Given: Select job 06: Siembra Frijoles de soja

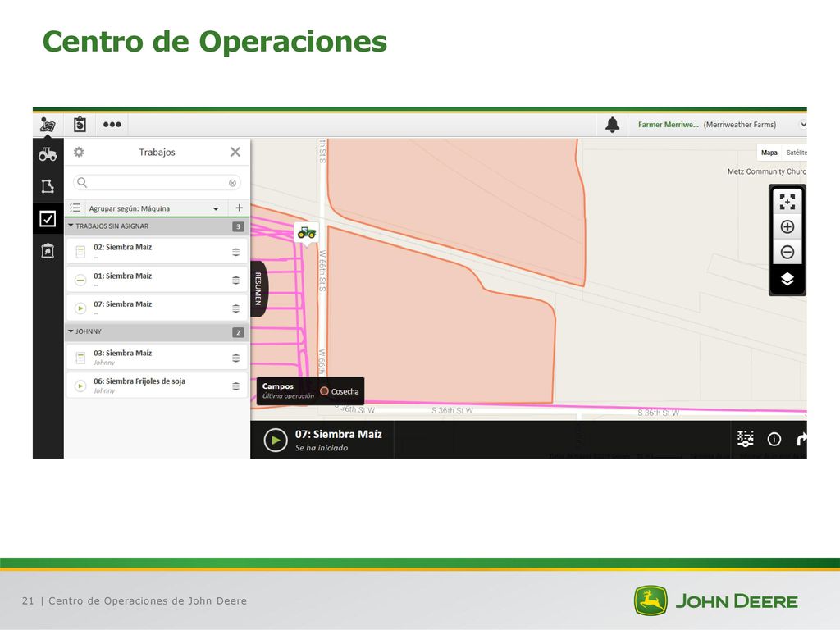Looking at the screenshot, I should pos(157,386).
